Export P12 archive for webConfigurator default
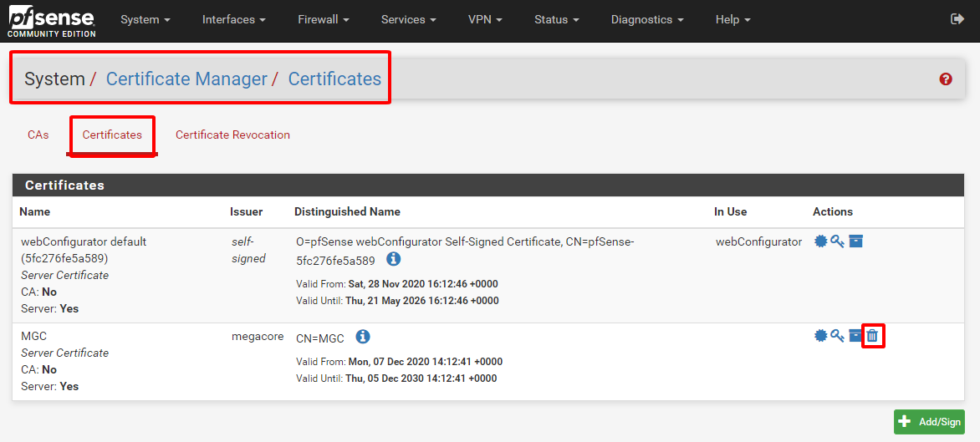Image resolution: width=980 pixels, height=442 pixels. (855, 241)
